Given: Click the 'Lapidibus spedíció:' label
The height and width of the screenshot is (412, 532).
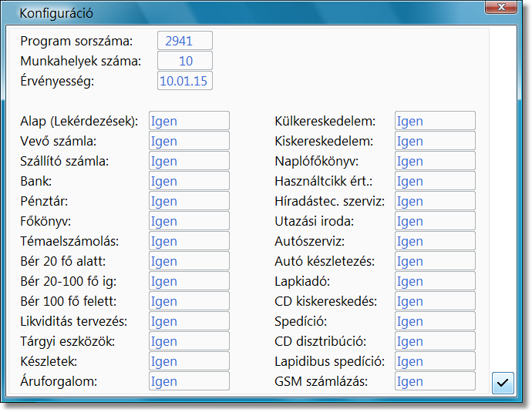Looking at the screenshot, I should 330,361.
